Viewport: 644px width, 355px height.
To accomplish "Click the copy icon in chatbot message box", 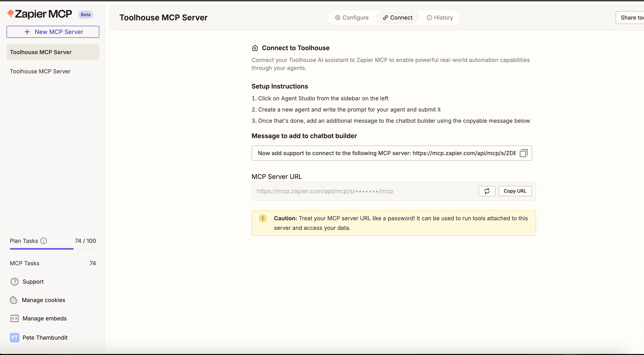I will (x=523, y=153).
